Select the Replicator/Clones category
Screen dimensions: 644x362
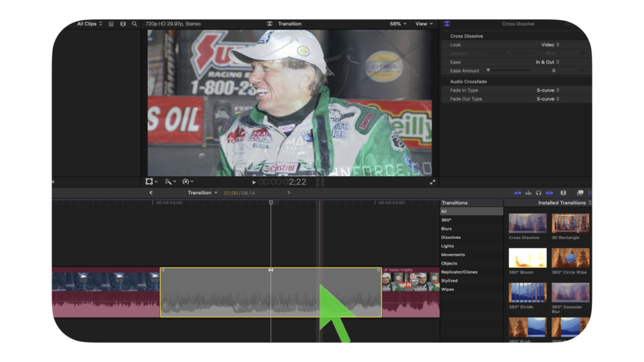pyautogui.click(x=472, y=271)
